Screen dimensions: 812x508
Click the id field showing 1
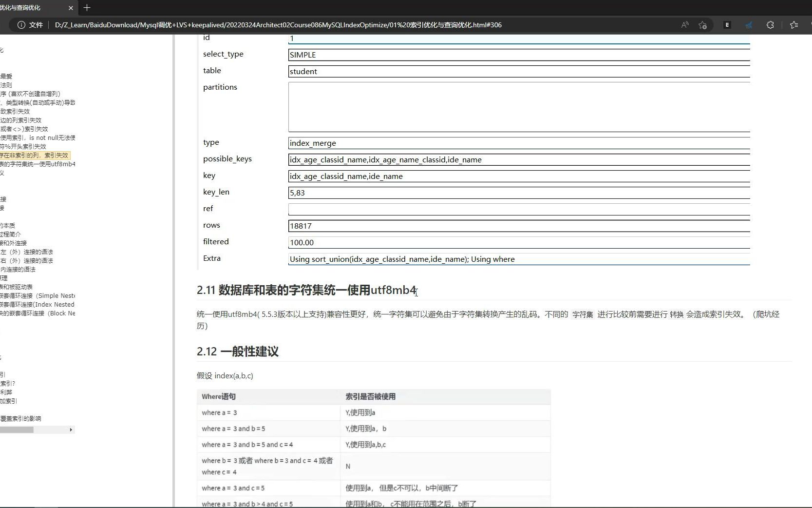[x=519, y=39]
